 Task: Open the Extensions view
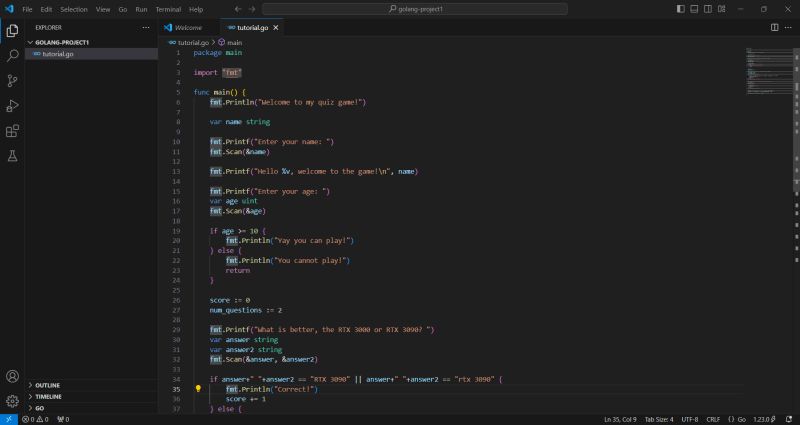(x=12, y=131)
